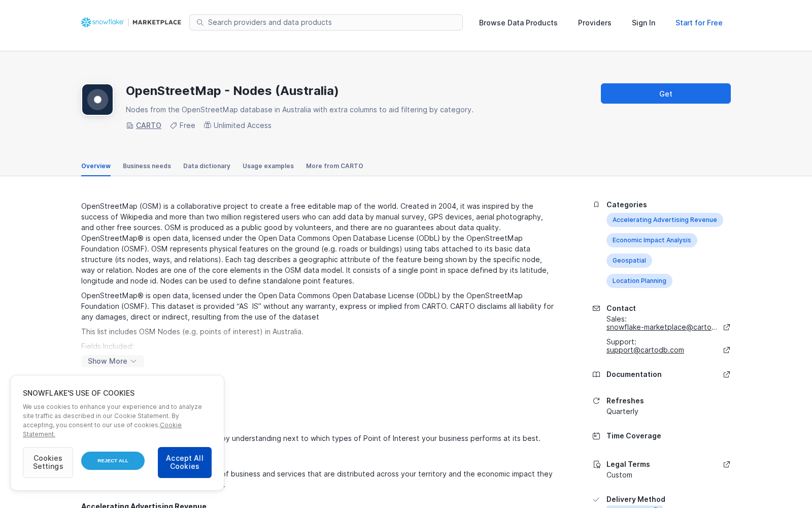Screen dimensions: 812x508
Task: Open the Legal Terms sidebar link
Action: point(628,464)
